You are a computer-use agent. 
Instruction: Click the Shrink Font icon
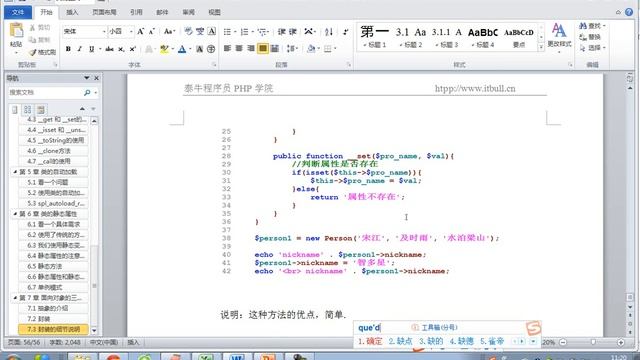click(x=152, y=31)
